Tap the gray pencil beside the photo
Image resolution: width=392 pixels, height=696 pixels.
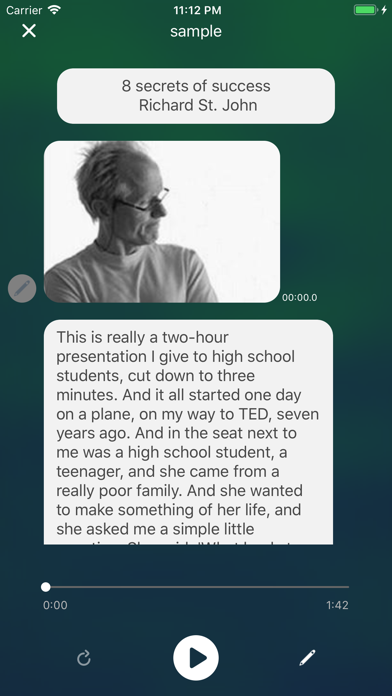click(x=22, y=289)
